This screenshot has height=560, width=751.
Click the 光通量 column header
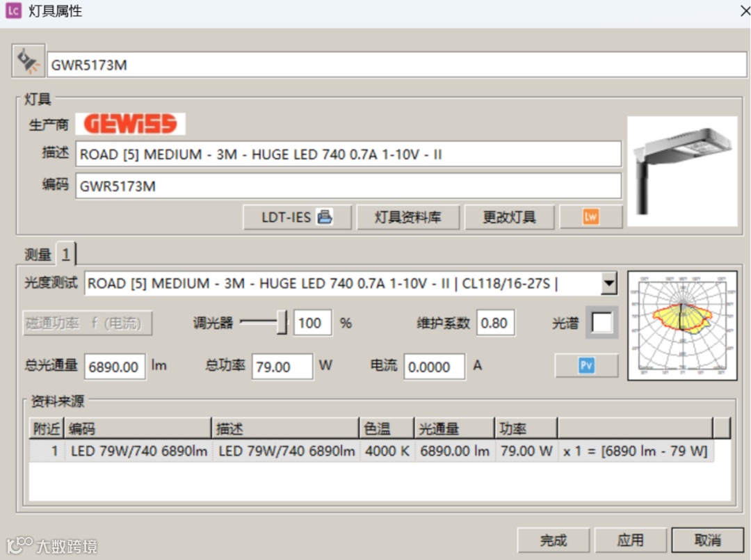455,429
